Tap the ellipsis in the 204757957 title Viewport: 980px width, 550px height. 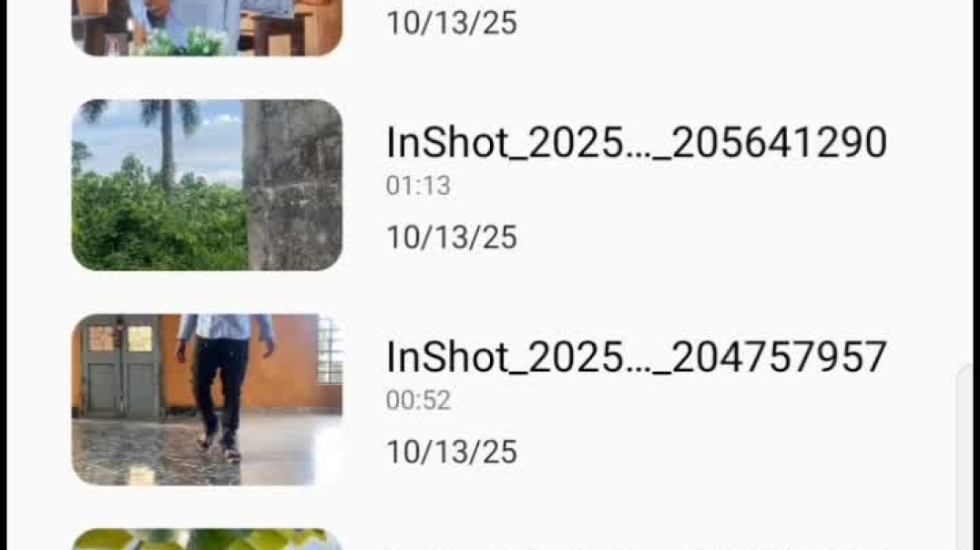pos(638,371)
